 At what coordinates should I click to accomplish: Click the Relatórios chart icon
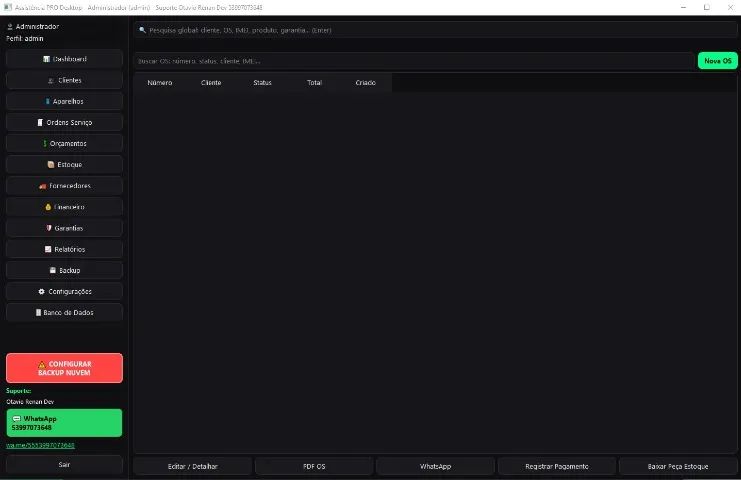(48, 249)
